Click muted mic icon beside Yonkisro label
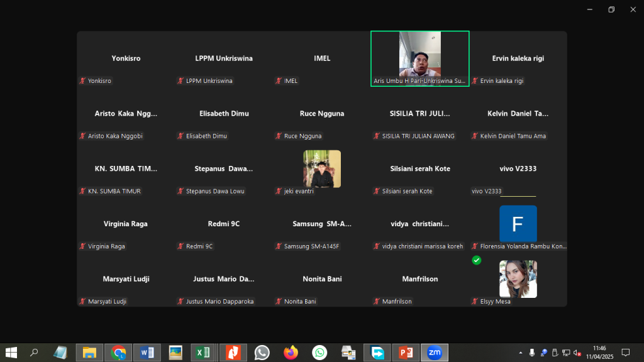This screenshot has width=644, height=362. 82,81
